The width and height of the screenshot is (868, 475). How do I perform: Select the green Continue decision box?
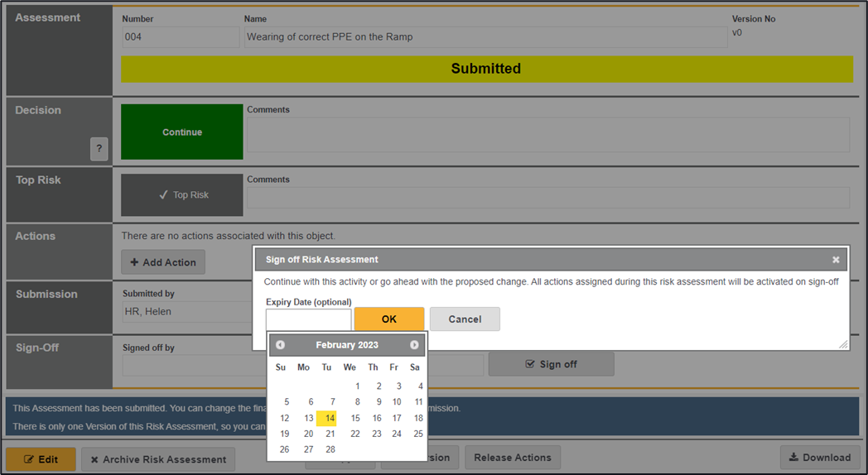(182, 132)
